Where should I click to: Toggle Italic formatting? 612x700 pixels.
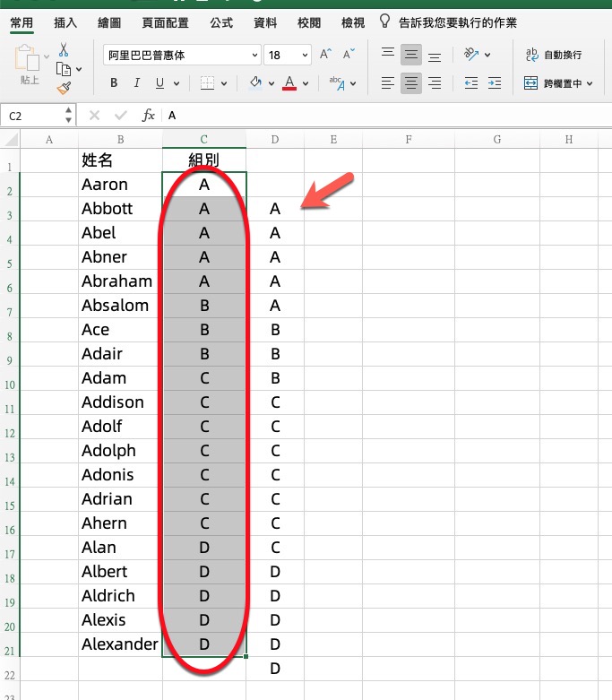click(x=136, y=83)
